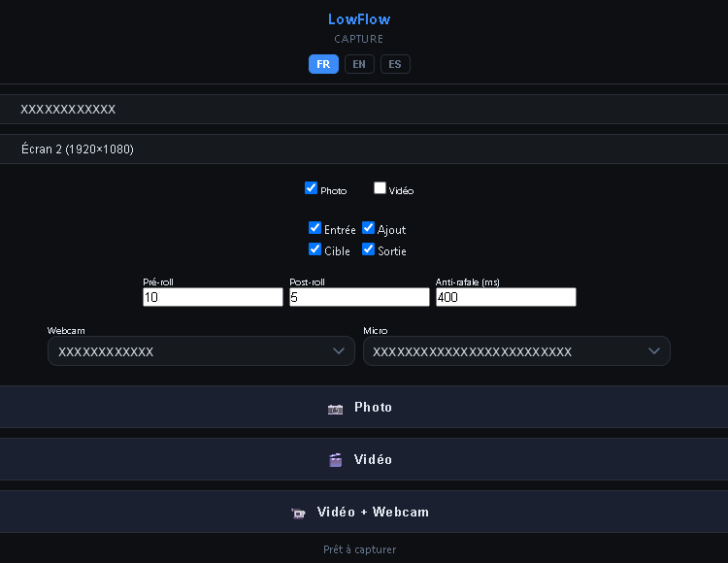Toggle the Sortie checkbox
Screen dimensions: 728x563
pyautogui.click(x=368, y=249)
